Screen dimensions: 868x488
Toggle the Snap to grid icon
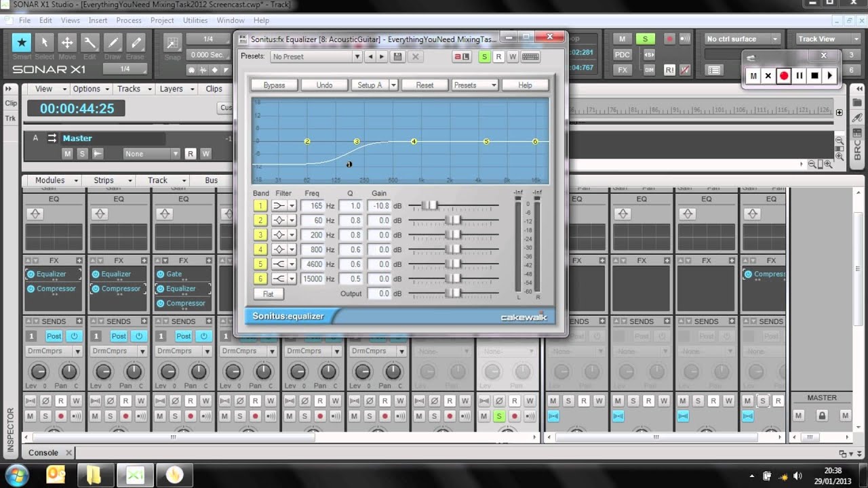click(x=173, y=42)
